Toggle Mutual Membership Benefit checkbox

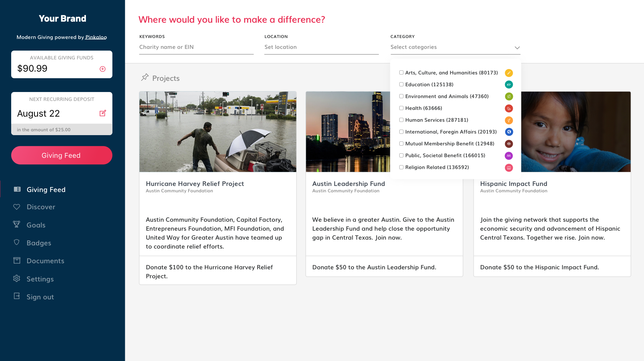401,143
